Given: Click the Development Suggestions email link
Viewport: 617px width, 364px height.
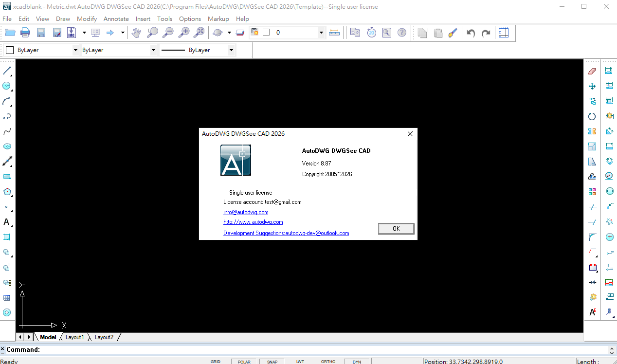Looking at the screenshot, I should coord(286,233).
